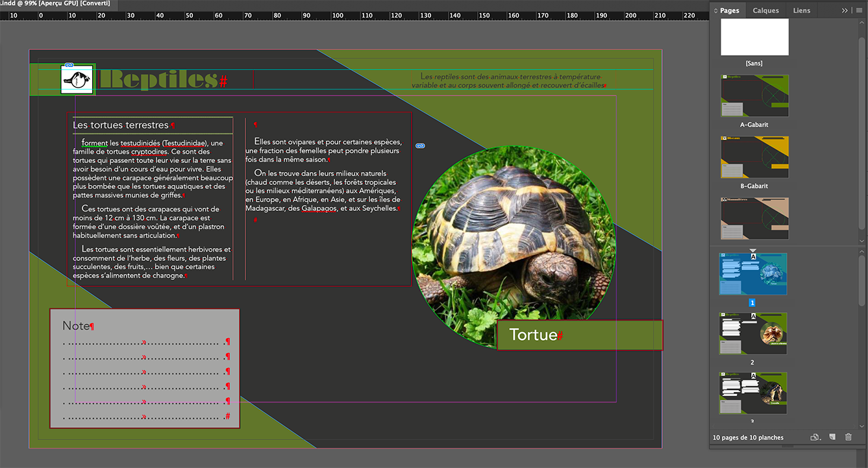Open the Liens panel tab

click(x=801, y=10)
